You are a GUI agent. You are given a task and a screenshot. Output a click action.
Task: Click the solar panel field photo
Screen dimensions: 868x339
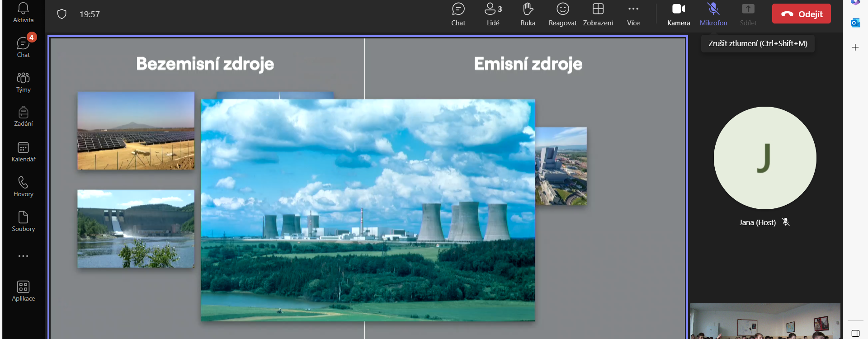(136, 131)
